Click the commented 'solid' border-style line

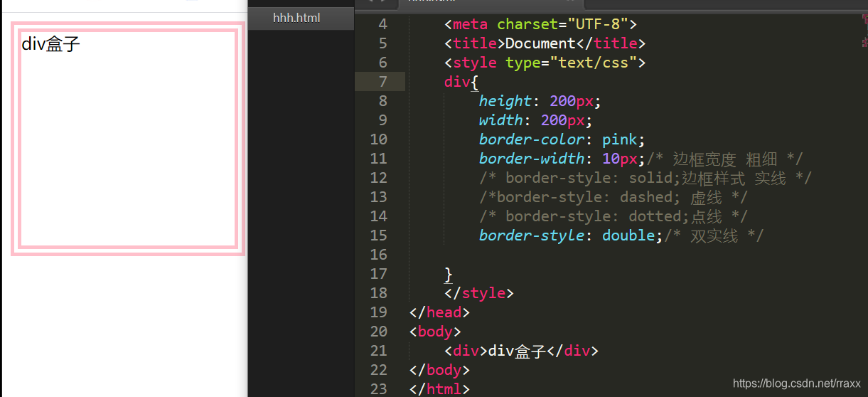click(645, 178)
